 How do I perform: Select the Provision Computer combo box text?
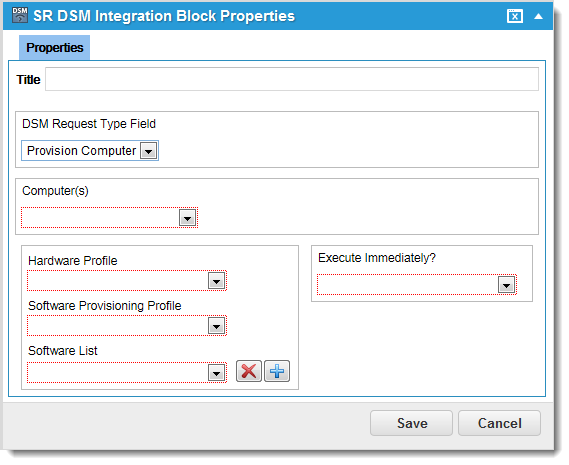point(82,152)
